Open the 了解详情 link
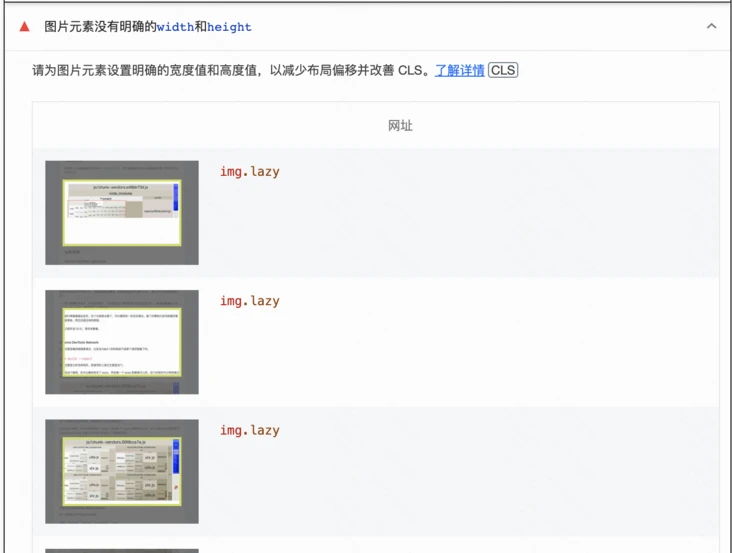The image size is (732, 553). [459, 70]
